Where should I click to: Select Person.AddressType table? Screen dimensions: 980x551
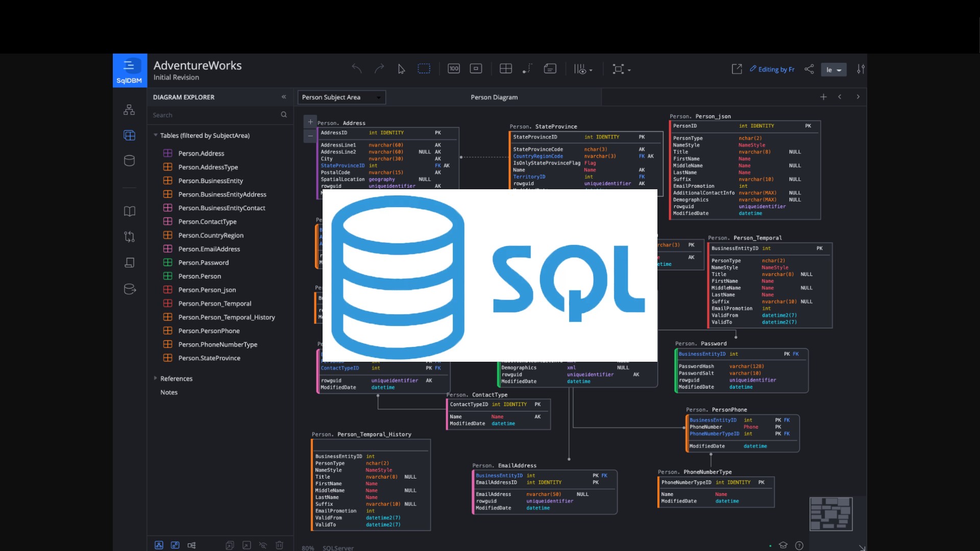click(x=208, y=167)
